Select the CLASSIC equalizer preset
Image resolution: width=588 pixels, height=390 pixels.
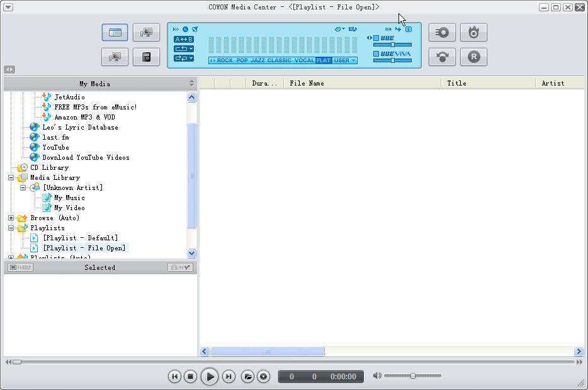coord(280,60)
